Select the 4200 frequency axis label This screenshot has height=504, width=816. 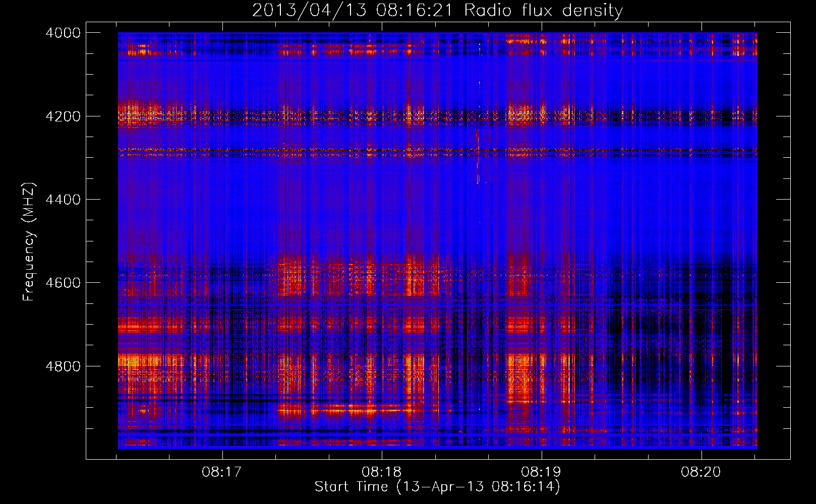pyautogui.click(x=63, y=116)
